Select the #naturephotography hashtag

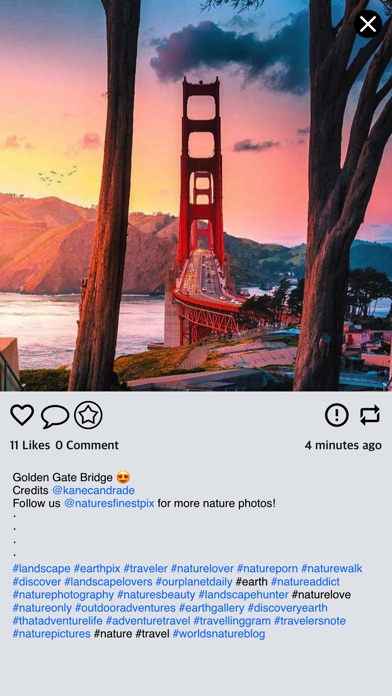click(63, 594)
